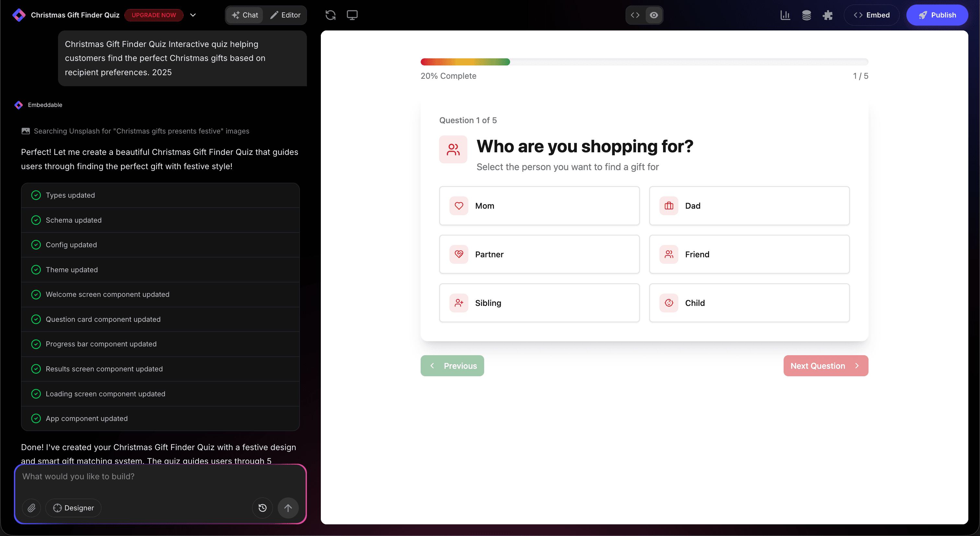The width and height of the screenshot is (980, 536).
Task: Open the integrations puzzle piece icon
Action: point(828,15)
